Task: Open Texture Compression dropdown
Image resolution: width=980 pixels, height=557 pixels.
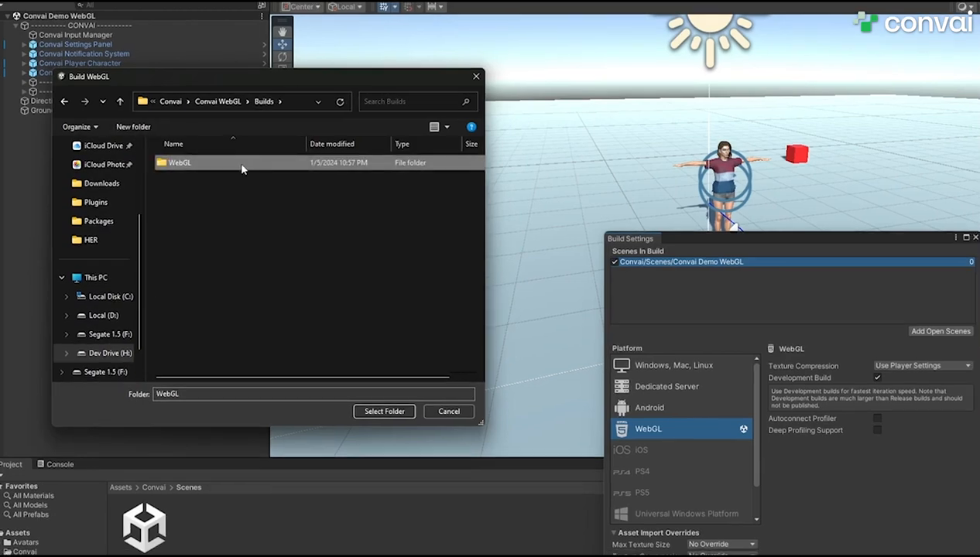Action: pyautogui.click(x=922, y=366)
